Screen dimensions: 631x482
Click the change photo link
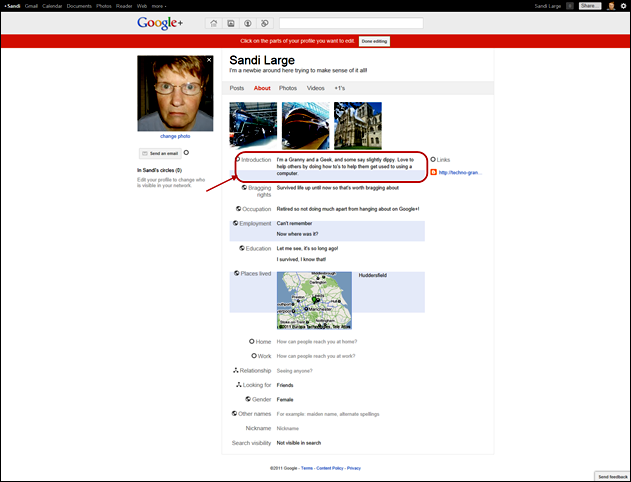175,135
